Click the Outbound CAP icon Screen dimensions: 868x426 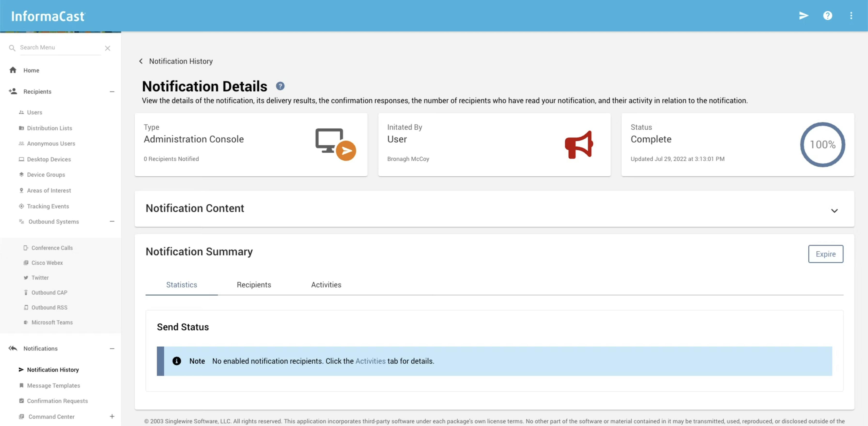pyautogui.click(x=26, y=292)
